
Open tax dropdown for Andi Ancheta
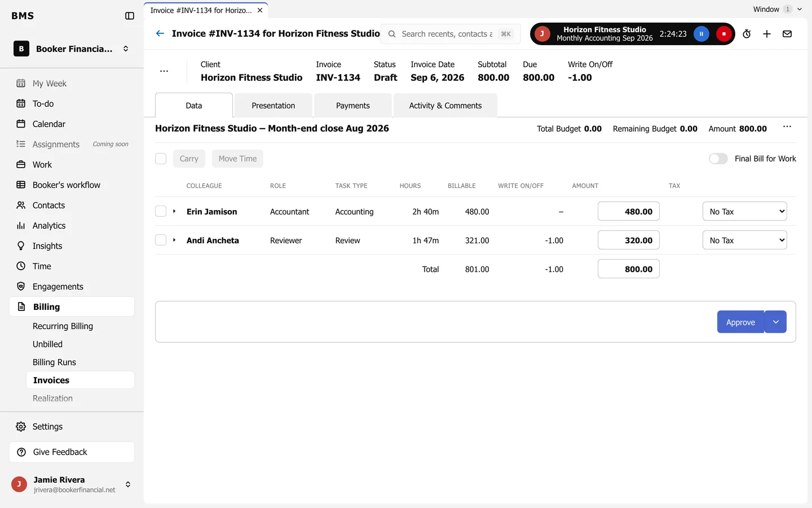pyautogui.click(x=744, y=240)
